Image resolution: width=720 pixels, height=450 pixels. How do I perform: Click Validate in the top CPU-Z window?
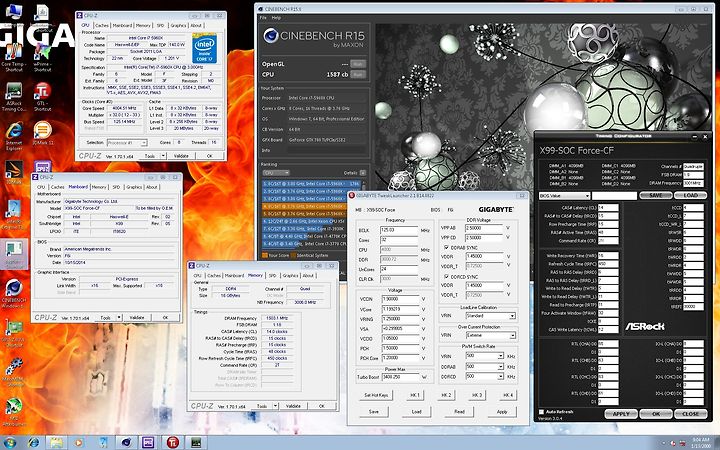[x=181, y=156]
